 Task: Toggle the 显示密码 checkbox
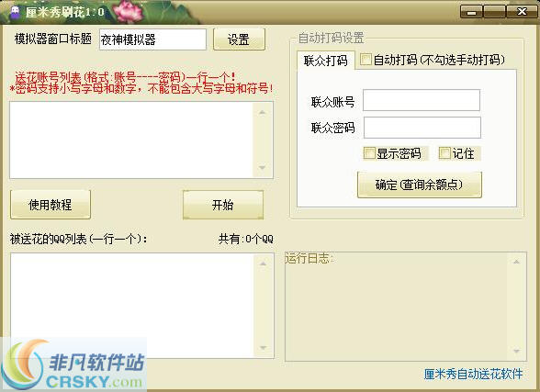(x=369, y=152)
